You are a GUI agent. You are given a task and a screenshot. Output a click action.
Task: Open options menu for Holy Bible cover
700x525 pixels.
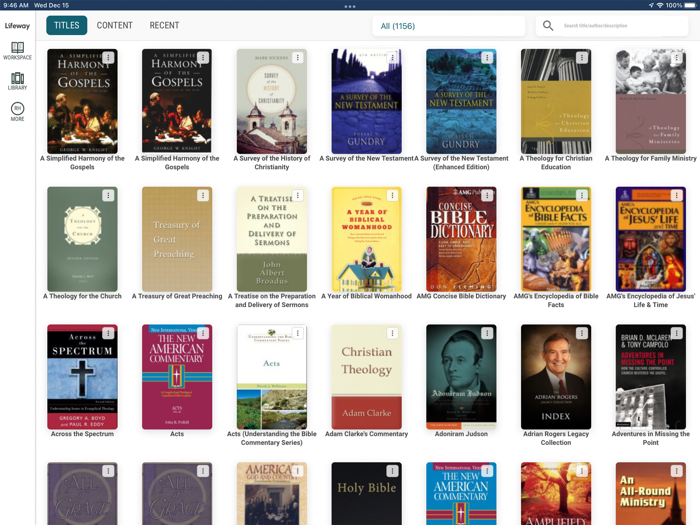coord(392,471)
